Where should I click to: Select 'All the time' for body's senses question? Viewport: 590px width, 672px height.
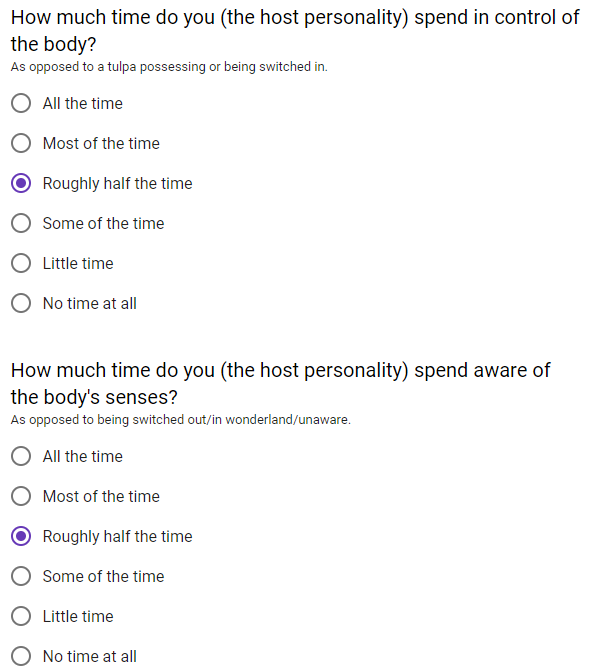(21, 456)
